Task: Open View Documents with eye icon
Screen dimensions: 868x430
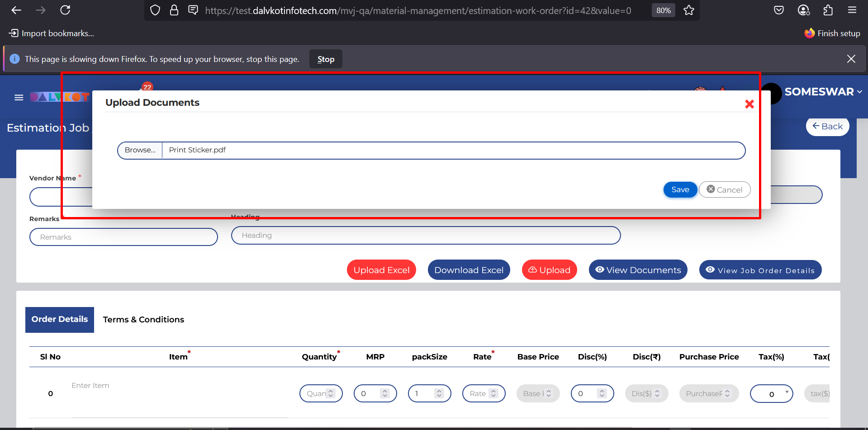Action: click(x=638, y=270)
